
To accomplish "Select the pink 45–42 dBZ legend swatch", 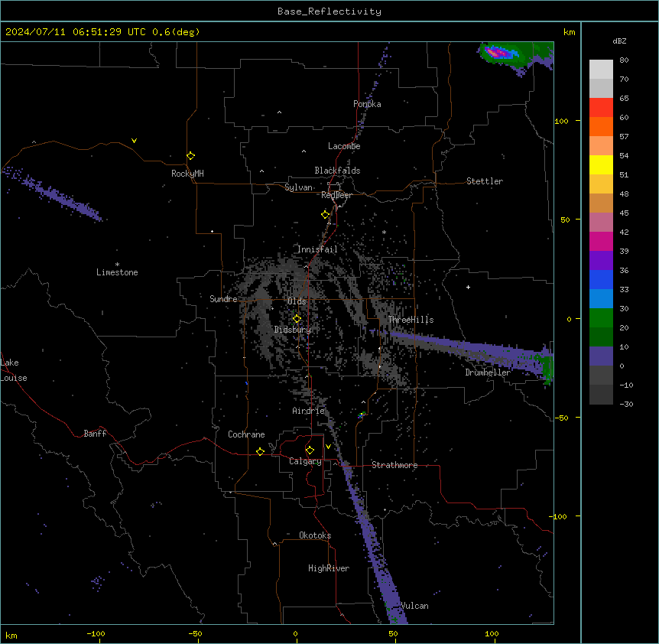I will 601,223.
